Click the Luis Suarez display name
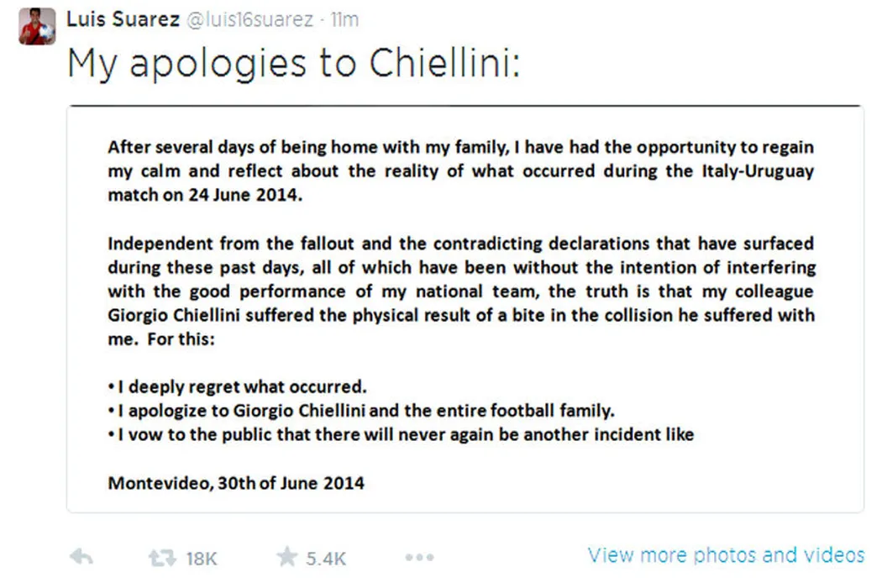This screenshot has width=882, height=588. tap(123, 20)
